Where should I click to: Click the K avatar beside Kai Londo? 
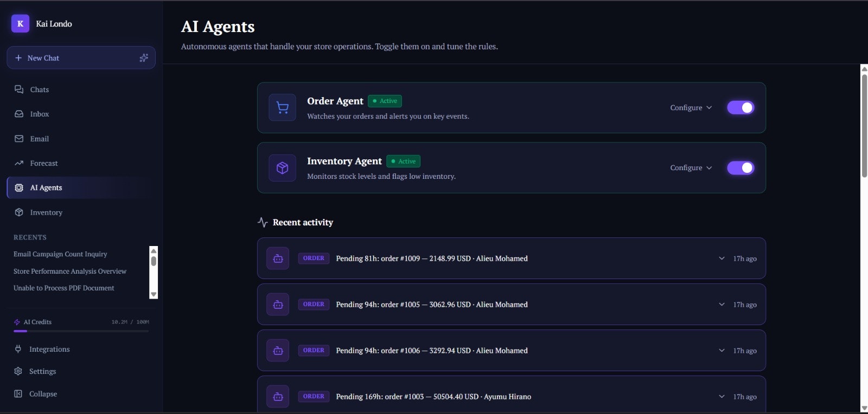(x=20, y=23)
